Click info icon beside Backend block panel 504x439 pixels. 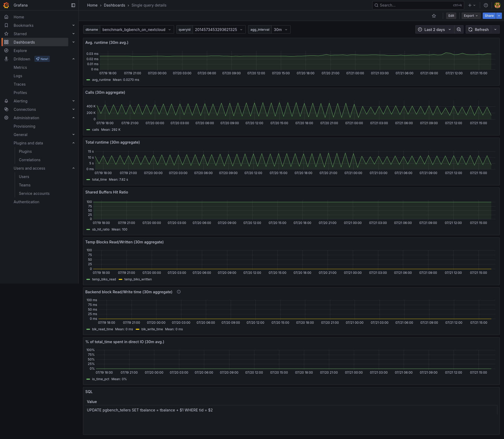tap(179, 292)
